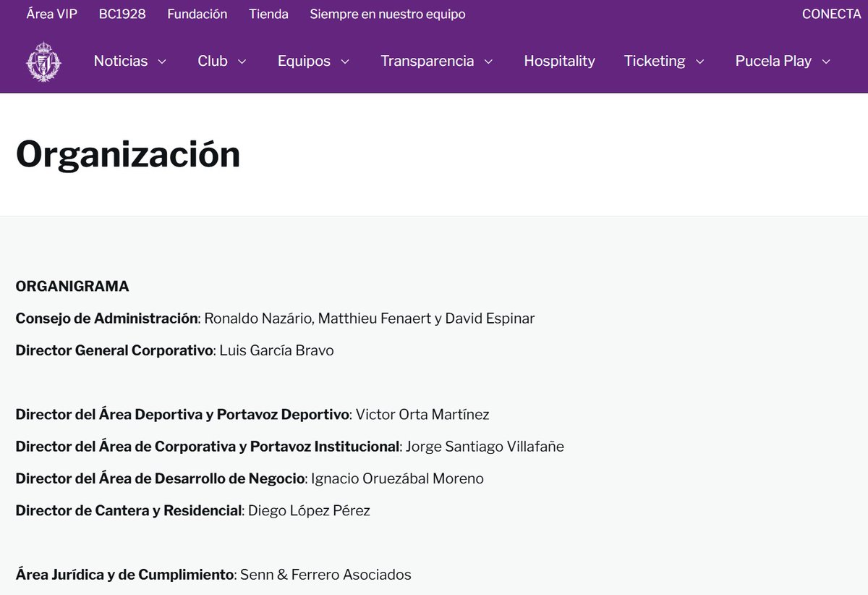Open the Transparencia menu item
Screen dimensions: 868x595
[x=427, y=62]
